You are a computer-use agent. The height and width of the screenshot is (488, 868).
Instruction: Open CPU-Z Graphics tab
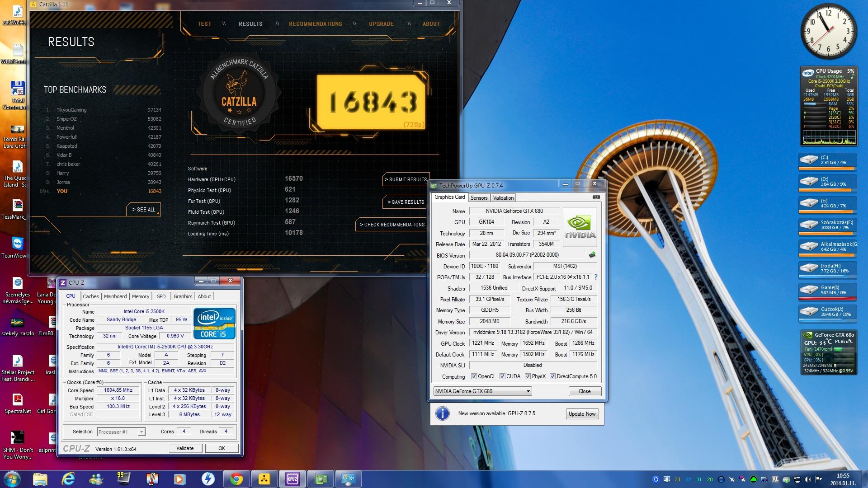coord(183,296)
